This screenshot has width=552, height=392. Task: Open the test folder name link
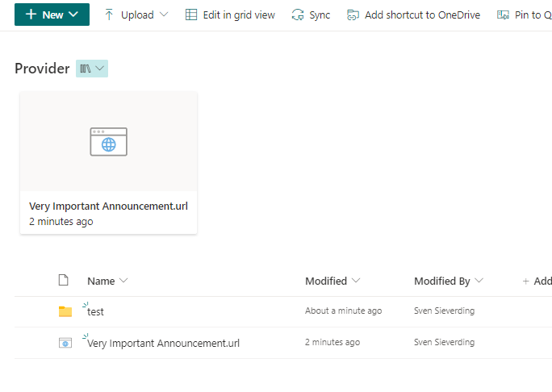coord(95,312)
